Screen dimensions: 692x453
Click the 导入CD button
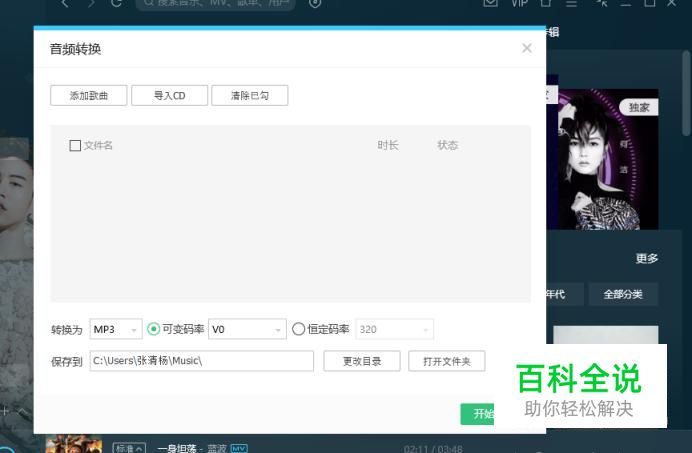point(169,95)
